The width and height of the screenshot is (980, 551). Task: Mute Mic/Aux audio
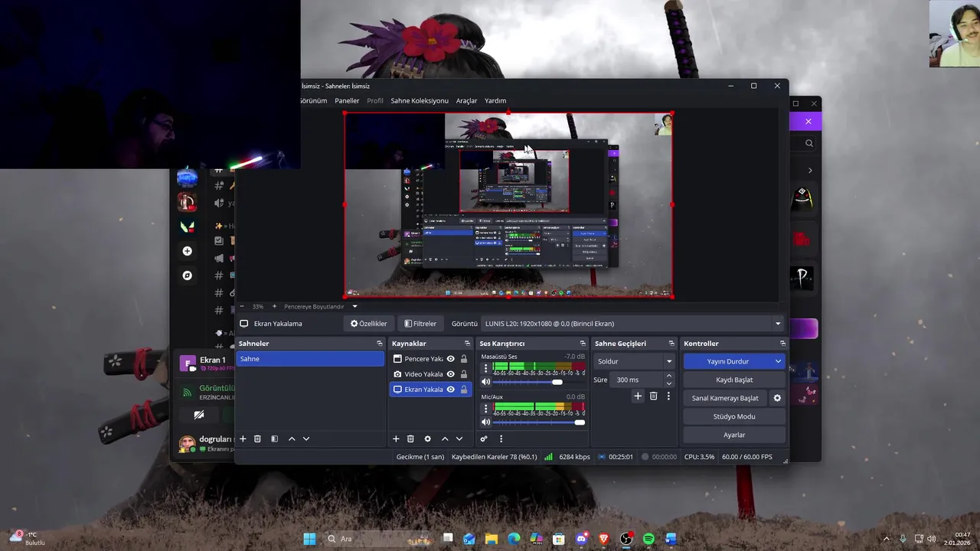coord(485,422)
